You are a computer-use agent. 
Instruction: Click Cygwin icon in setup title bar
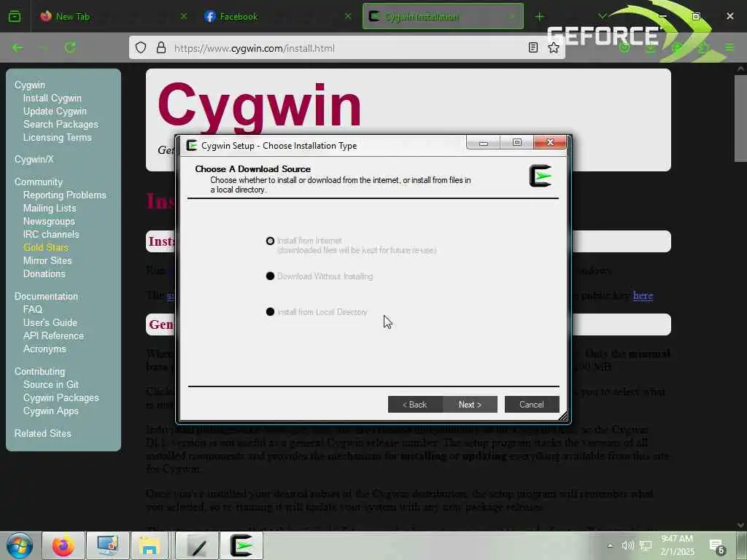click(x=192, y=145)
